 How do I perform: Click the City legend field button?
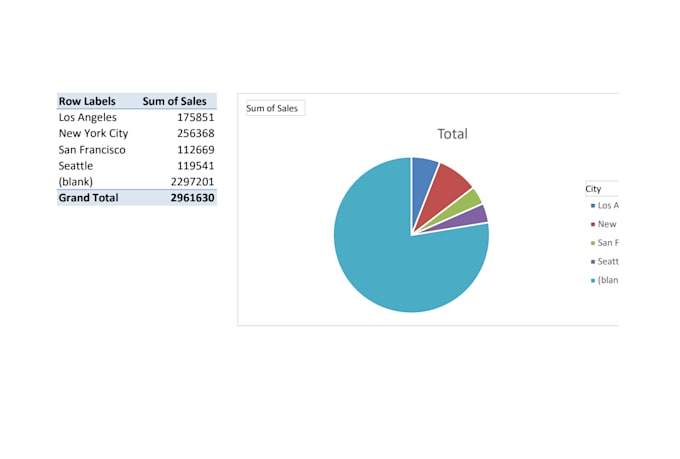[602, 189]
